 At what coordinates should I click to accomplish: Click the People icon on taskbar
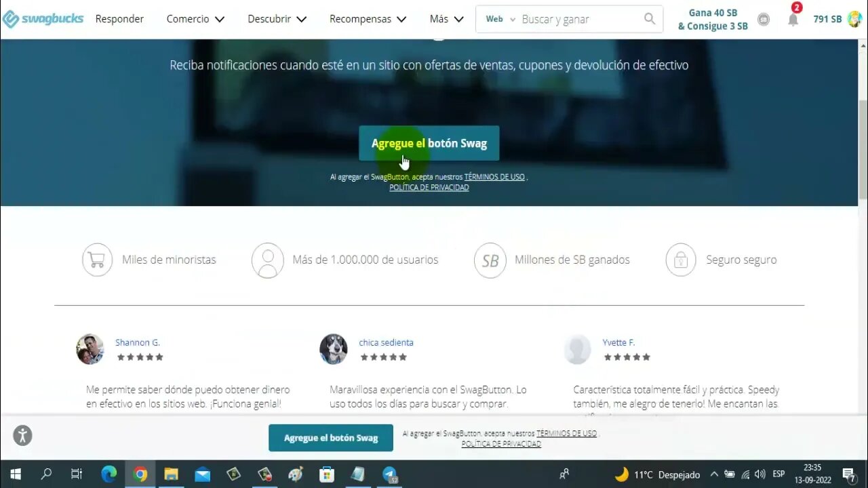(564, 474)
